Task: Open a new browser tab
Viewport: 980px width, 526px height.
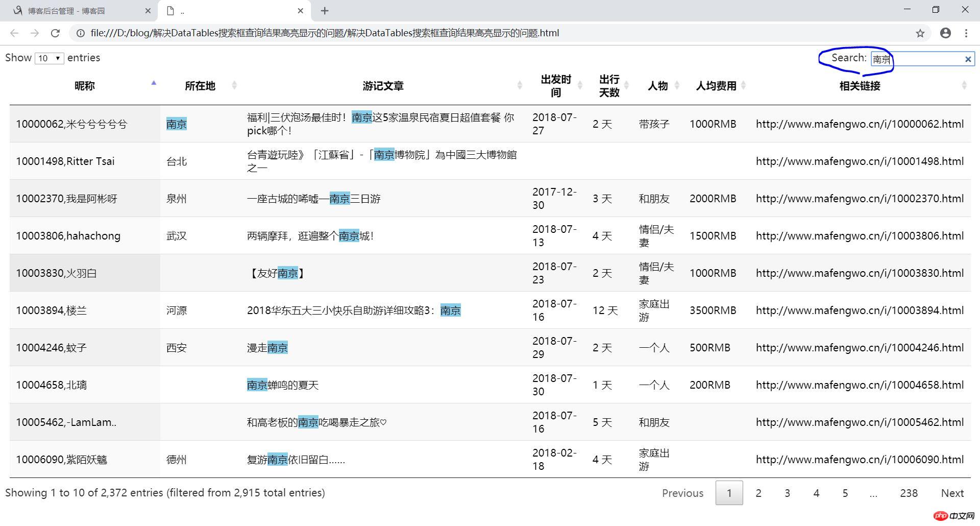Action: 325,11
